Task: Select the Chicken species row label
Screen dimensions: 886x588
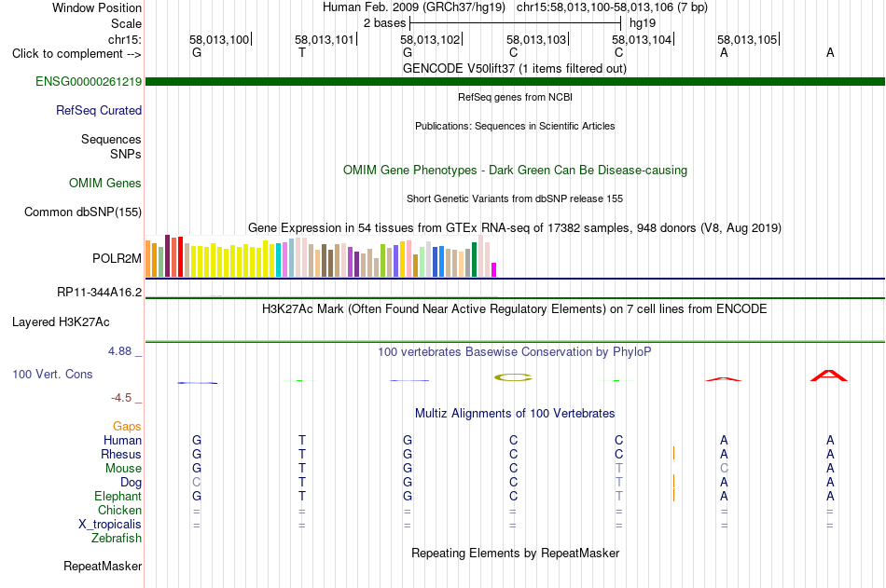Action: 119,510
